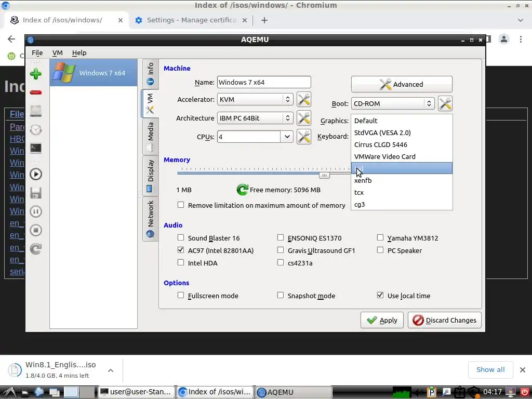Open the user terminal taskbar entry
Image resolution: width=532 pixels, height=399 pixels.
pos(137,392)
